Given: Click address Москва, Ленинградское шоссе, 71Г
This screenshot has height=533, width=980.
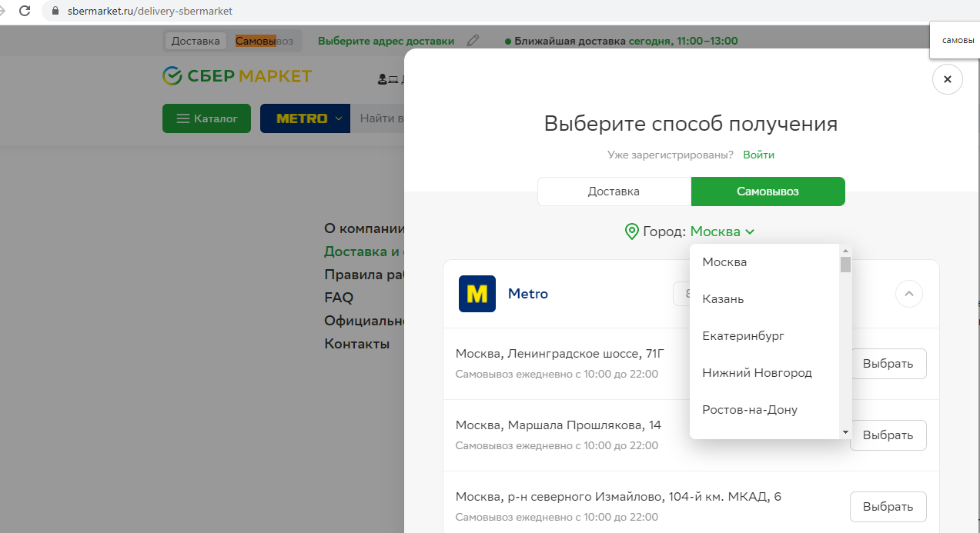Looking at the screenshot, I should coord(560,354).
